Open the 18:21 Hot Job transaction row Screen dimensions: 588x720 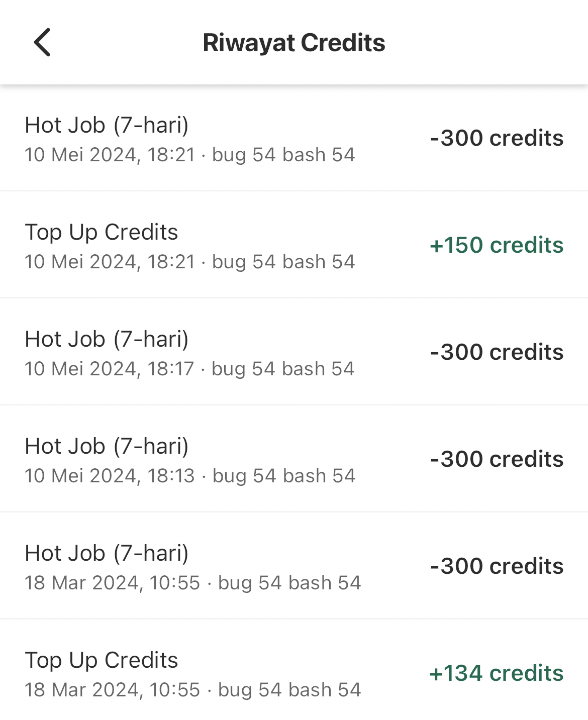click(294, 138)
